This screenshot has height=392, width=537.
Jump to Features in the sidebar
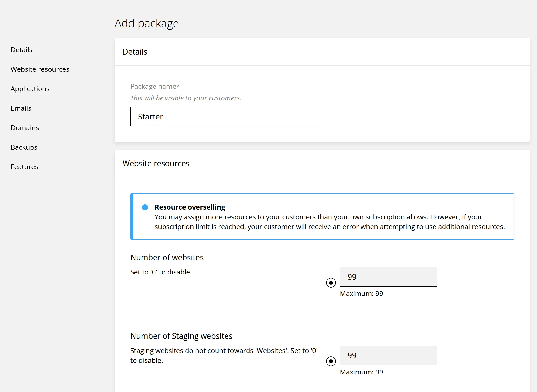24,167
